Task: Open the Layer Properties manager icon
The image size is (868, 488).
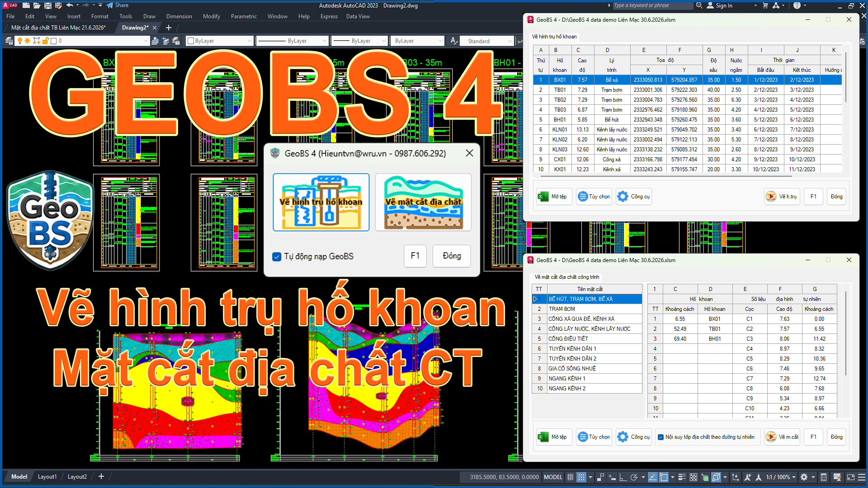Action: [x=9, y=41]
